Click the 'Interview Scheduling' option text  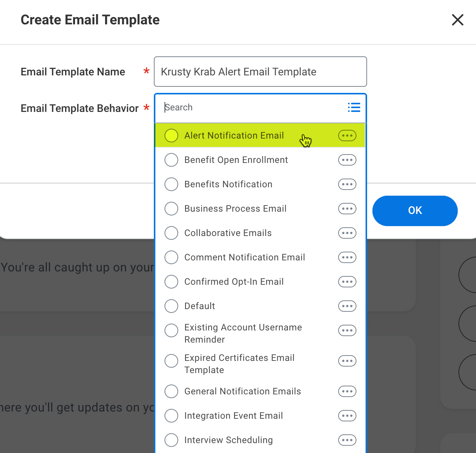coord(228,440)
